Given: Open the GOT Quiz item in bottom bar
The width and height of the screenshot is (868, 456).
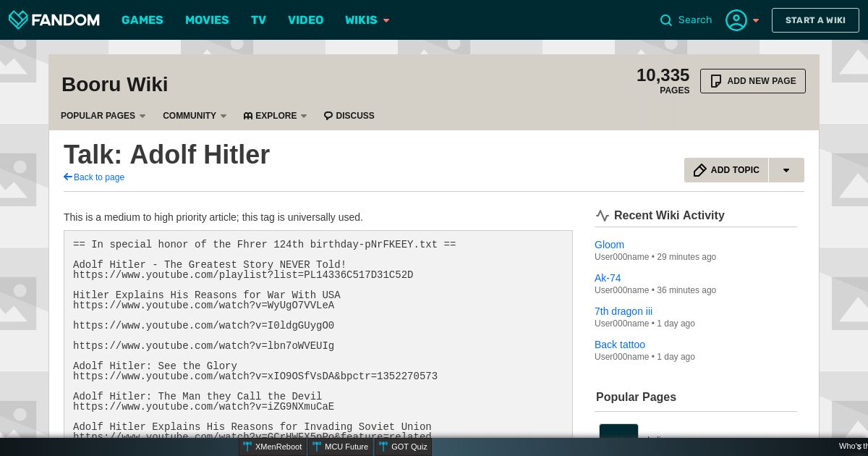Looking at the screenshot, I should (x=403, y=447).
